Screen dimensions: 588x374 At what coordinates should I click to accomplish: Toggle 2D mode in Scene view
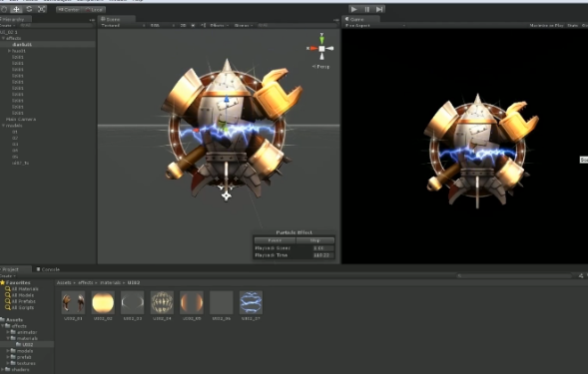point(183,26)
